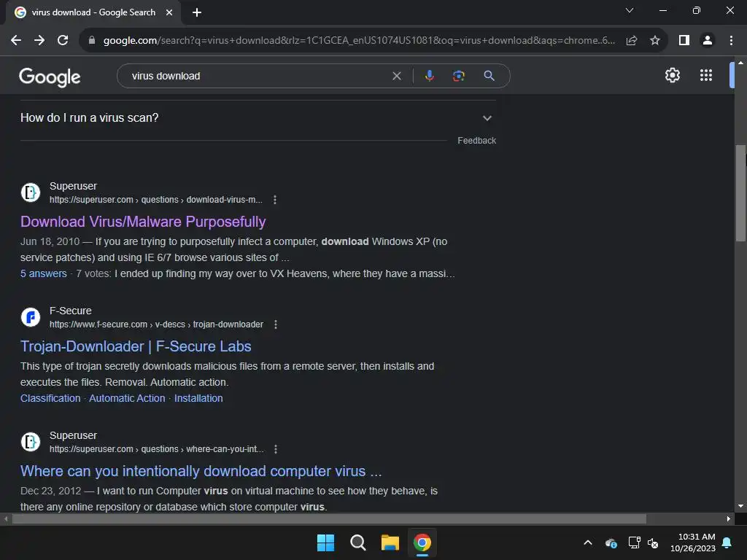Start search by voice microphone
747x560 pixels.
point(429,76)
